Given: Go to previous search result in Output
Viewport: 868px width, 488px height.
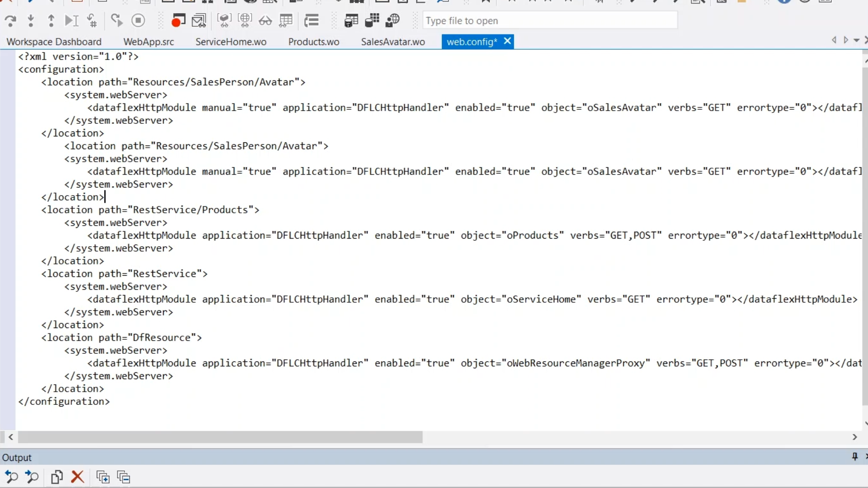Looking at the screenshot, I should click(11, 477).
